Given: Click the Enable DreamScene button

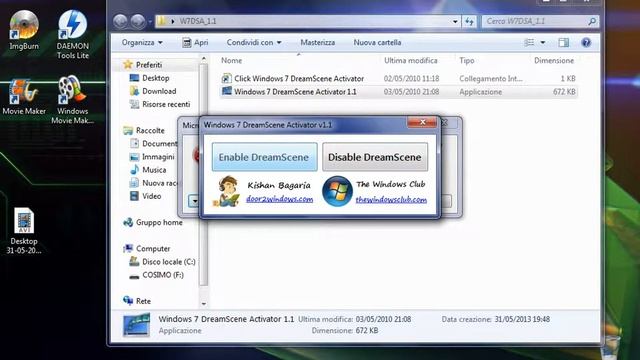Looking at the screenshot, I should click(264, 157).
